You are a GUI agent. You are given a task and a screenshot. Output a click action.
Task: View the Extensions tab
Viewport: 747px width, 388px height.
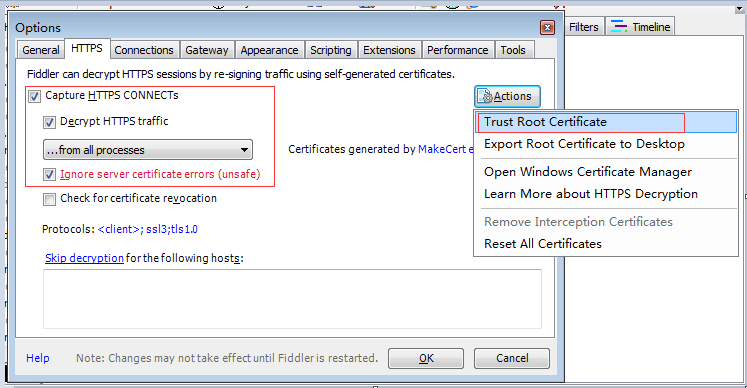[389, 50]
